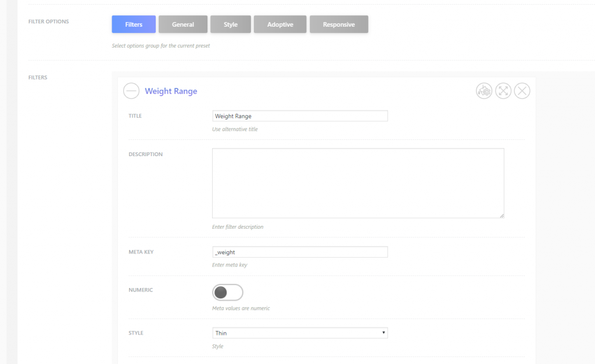Open Weight Range filter customization settings icon

click(x=484, y=91)
